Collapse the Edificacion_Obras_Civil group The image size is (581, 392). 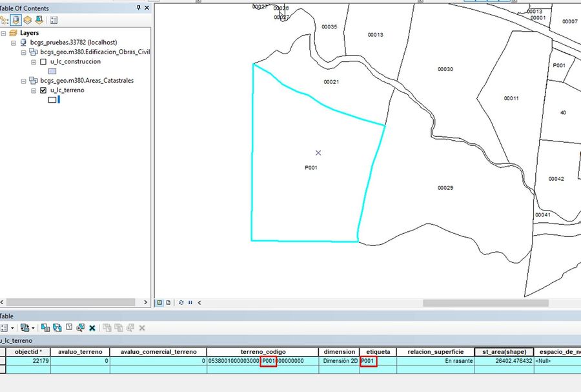(x=24, y=52)
